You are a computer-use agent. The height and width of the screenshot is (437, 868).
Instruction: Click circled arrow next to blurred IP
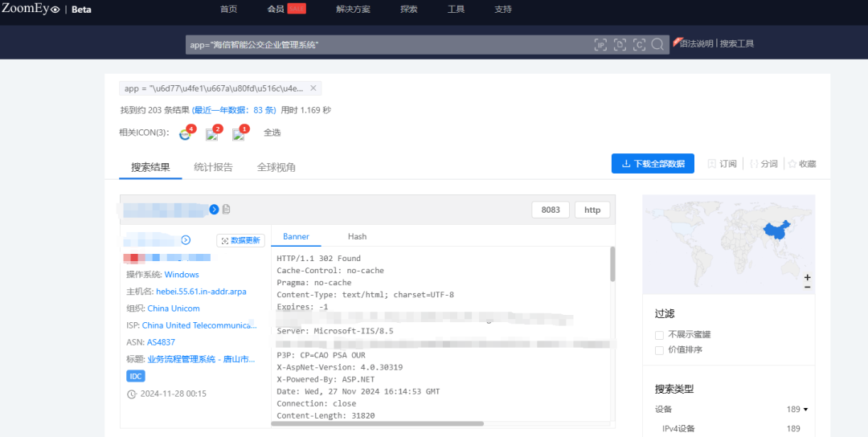point(186,240)
